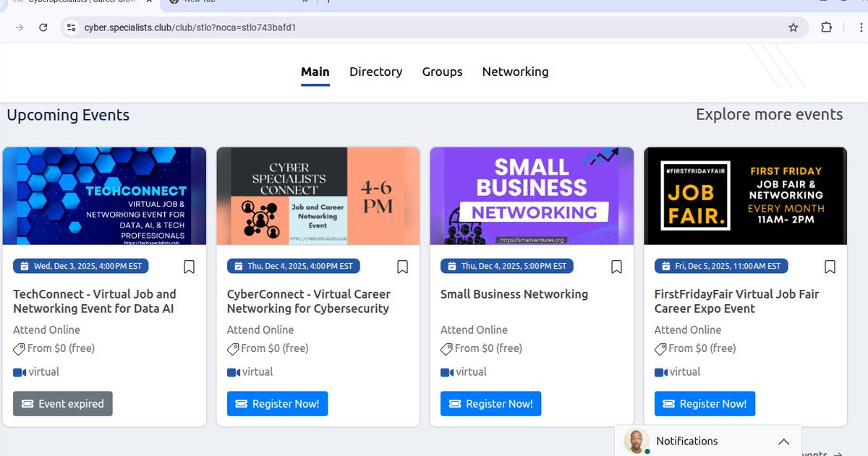The width and height of the screenshot is (868, 456).
Task: Open the CyberConnect event title link
Action: 309,301
